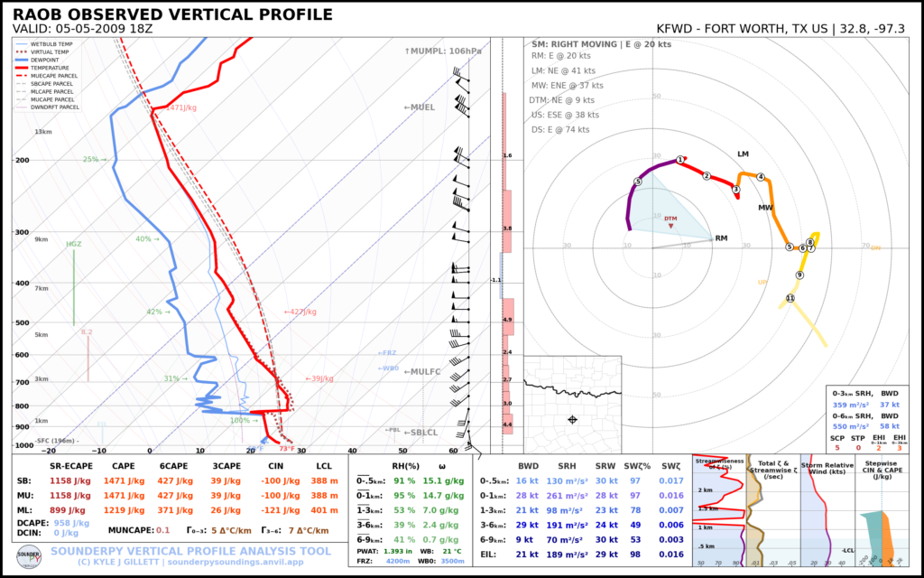
Task: Click the green HGZ label on skew-T
Action: point(73,244)
